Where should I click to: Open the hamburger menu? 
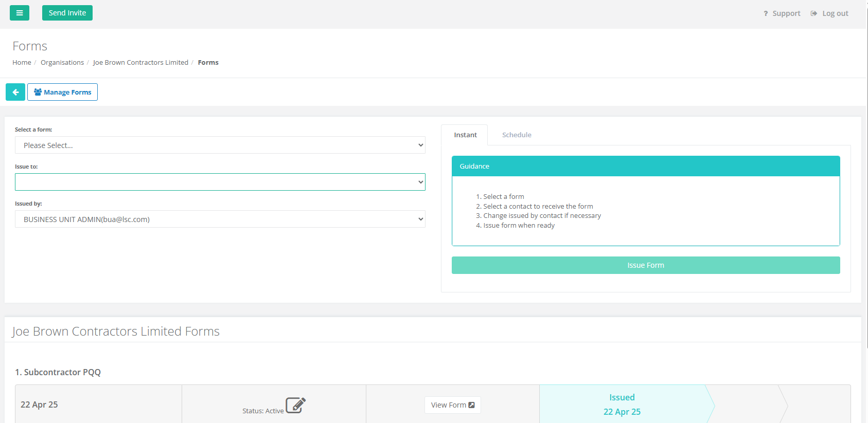pyautogui.click(x=20, y=13)
